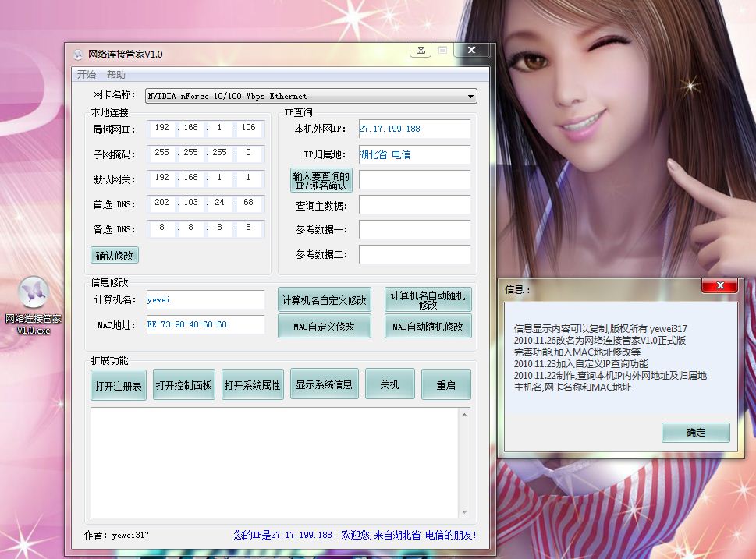The height and width of the screenshot is (559, 756).
Task: Click 确认修改 to apply network settings
Action: (x=114, y=256)
